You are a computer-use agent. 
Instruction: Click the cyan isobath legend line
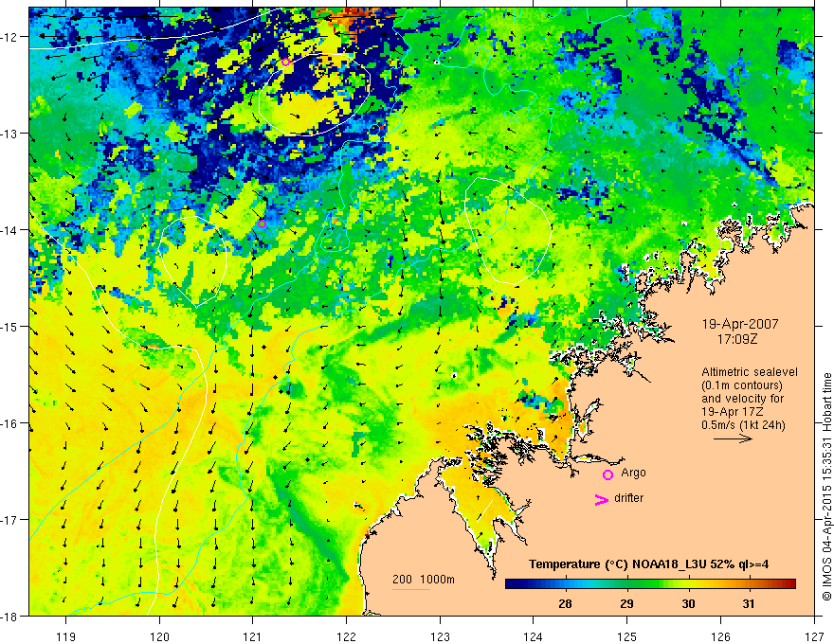coord(411,589)
